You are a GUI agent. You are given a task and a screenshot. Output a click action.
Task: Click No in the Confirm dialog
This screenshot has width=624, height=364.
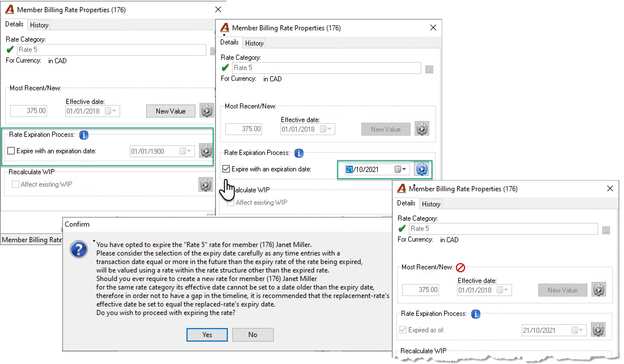coord(253,335)
